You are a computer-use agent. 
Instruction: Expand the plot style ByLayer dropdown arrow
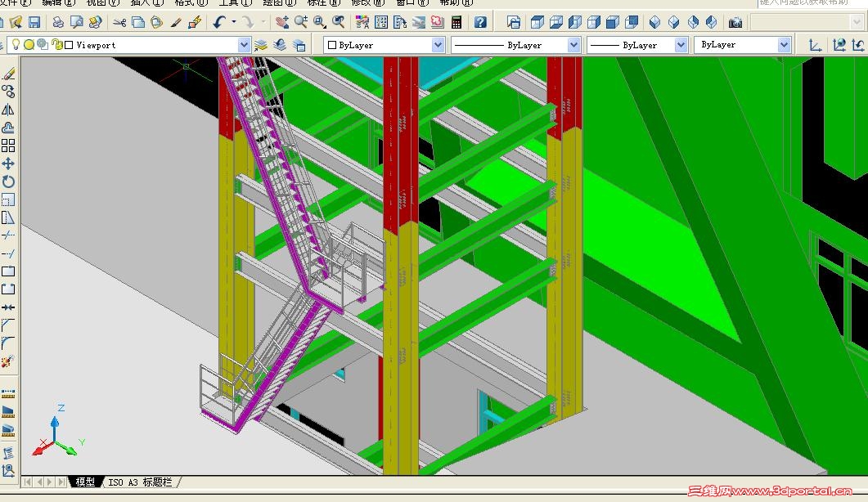pyautogui.click(x=784, y=45)
